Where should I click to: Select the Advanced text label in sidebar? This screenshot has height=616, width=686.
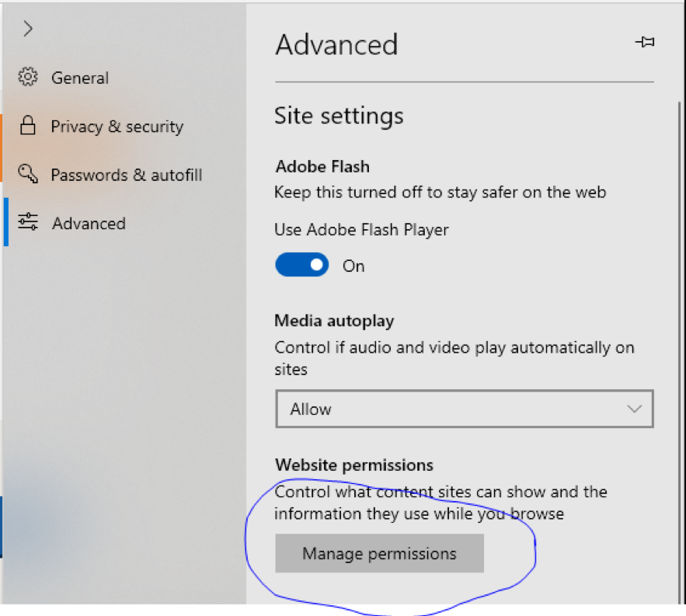(89, 224)
